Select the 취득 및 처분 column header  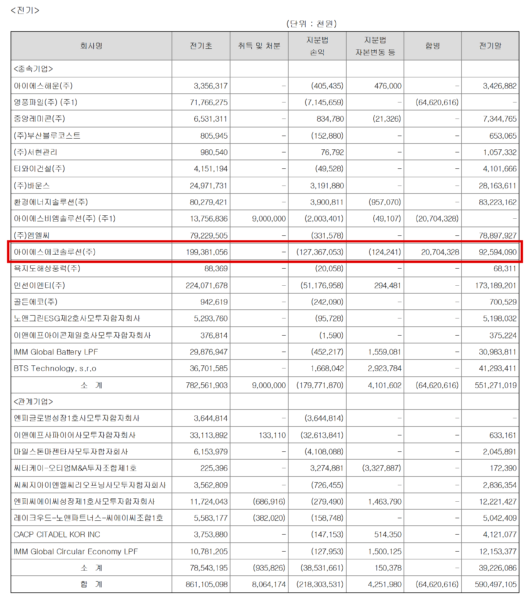pyautogui.click(x=259, y=46)
